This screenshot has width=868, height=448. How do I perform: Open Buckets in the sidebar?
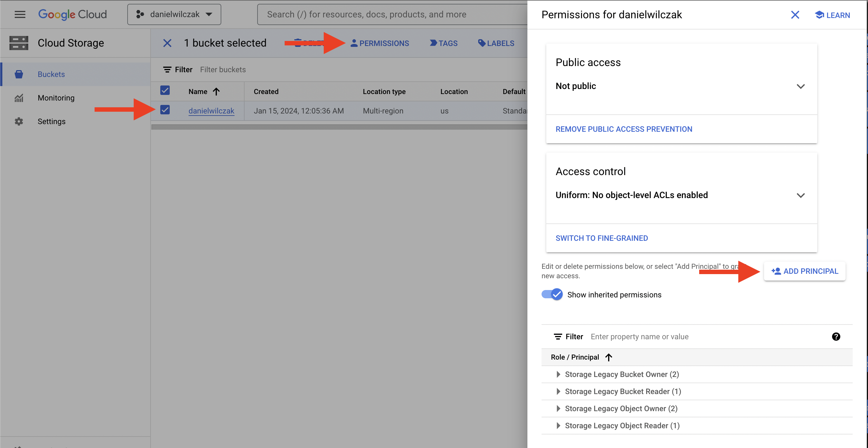coord(75,74)
